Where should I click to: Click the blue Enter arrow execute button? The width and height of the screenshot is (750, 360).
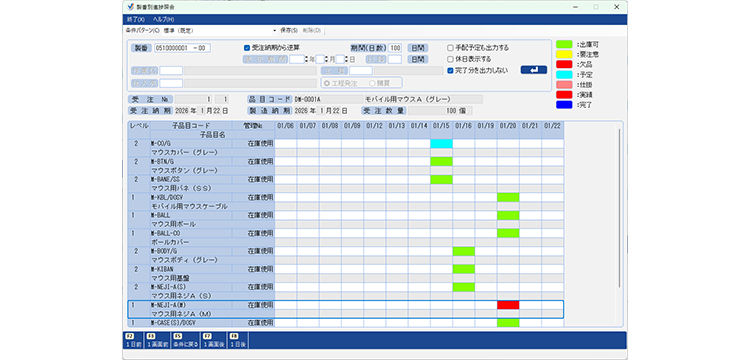pyautogui.click(x=534, y=70)
